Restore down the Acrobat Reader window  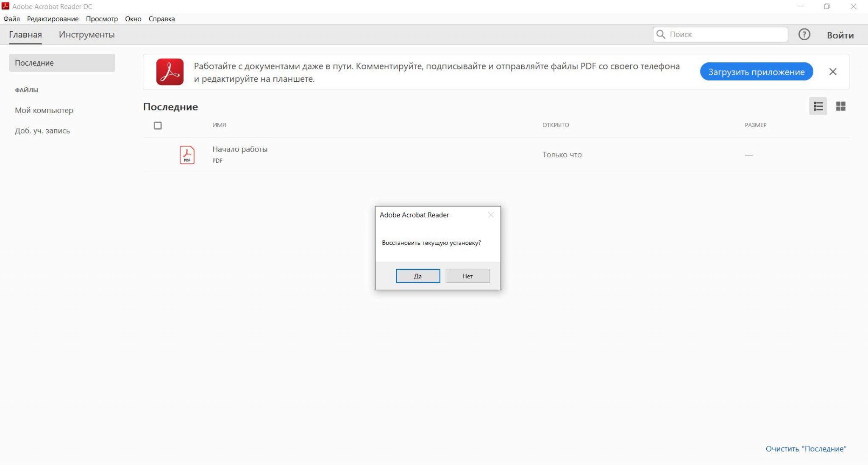click(x=826, y=6)
